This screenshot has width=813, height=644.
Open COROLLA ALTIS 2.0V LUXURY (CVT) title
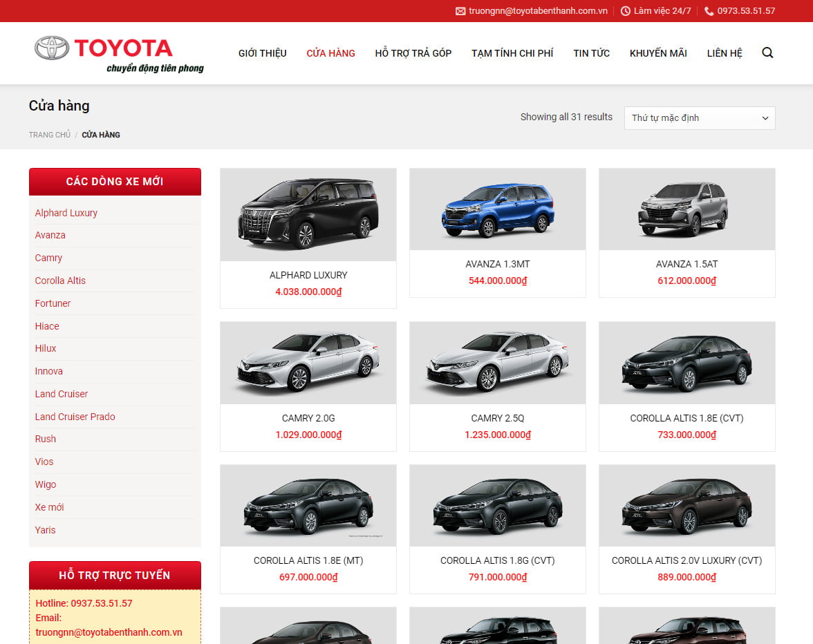[x=686, y=561]
